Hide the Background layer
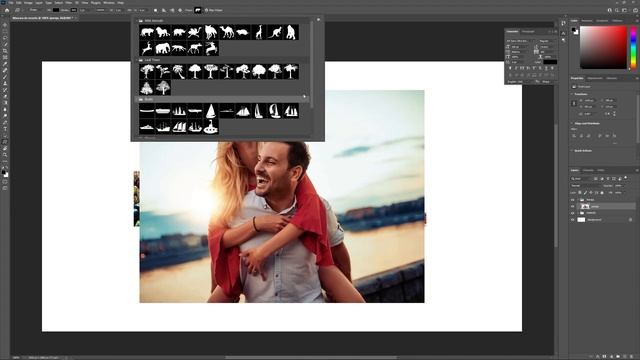The image size is (640, 360). (572, 220)
